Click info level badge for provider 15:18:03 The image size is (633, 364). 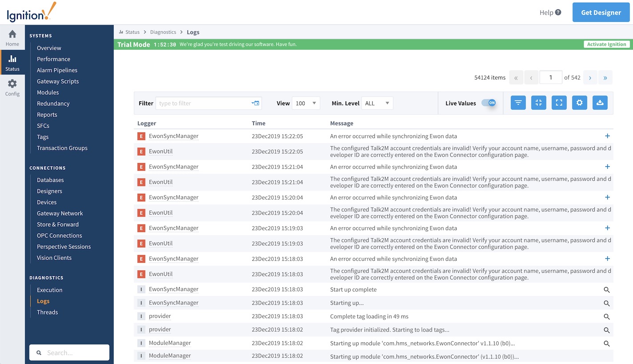tap(141, 316)
